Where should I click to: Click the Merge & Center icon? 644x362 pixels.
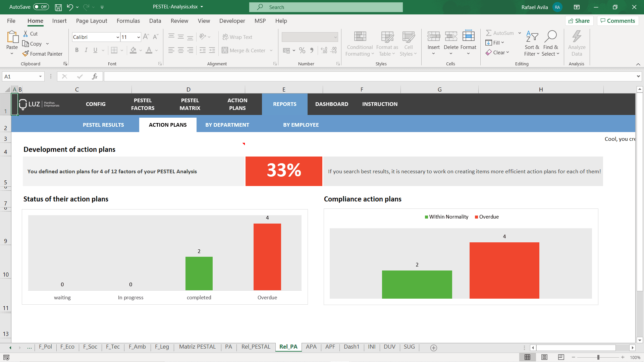(x=225, y=50)
